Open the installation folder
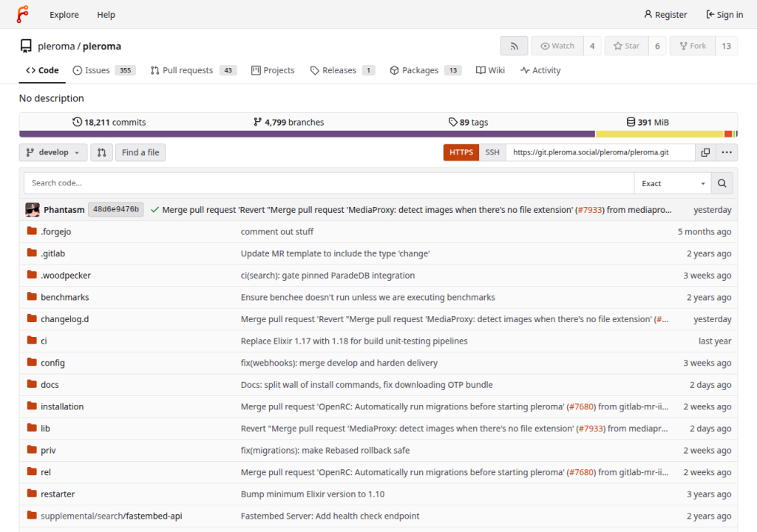Screen dimensions: 757x532 coord(62,406)
